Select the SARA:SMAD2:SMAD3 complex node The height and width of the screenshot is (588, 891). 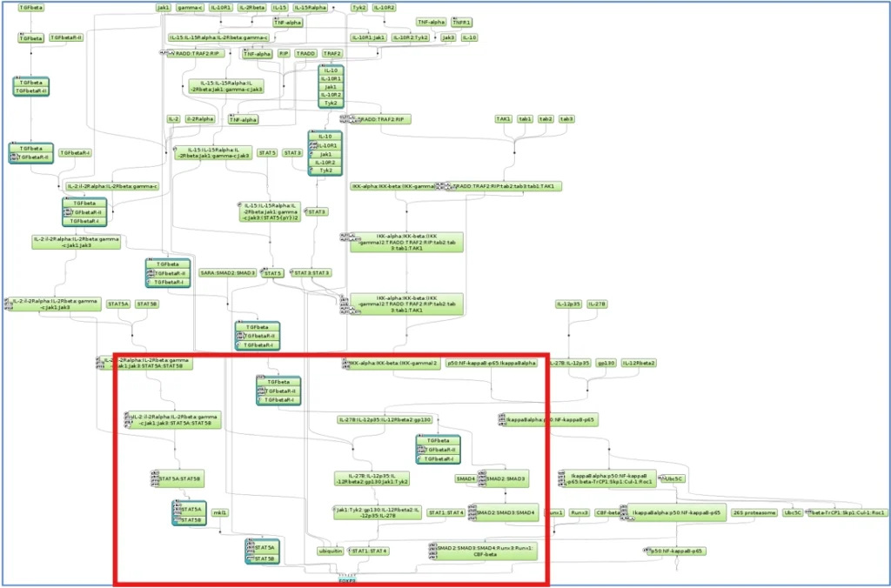228,273
